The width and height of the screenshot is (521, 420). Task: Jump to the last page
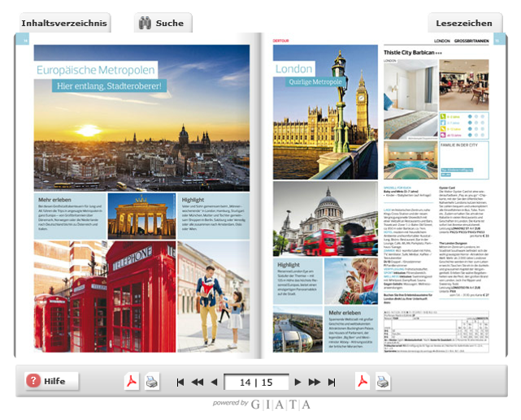[x=332, y=382]
